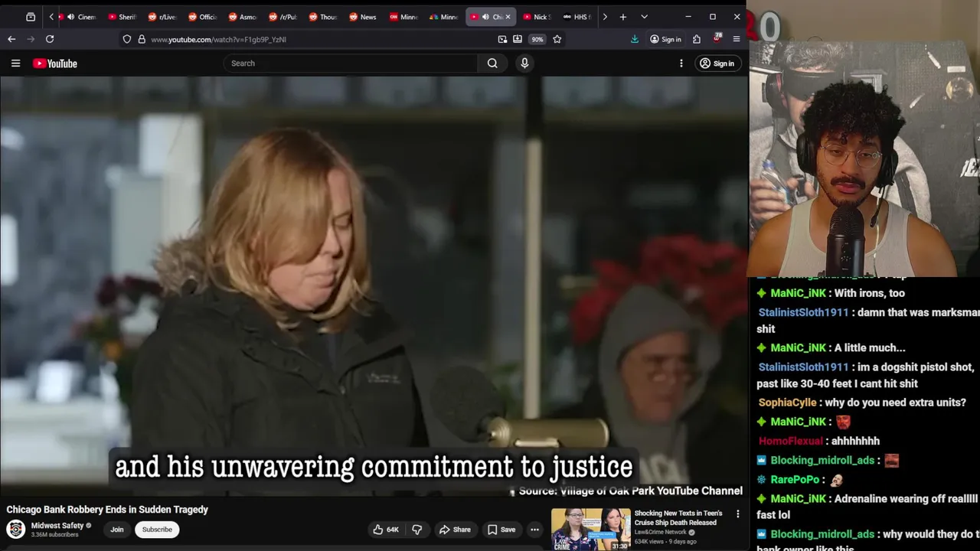Click chat username HomoFlexual

click(790, 441)
